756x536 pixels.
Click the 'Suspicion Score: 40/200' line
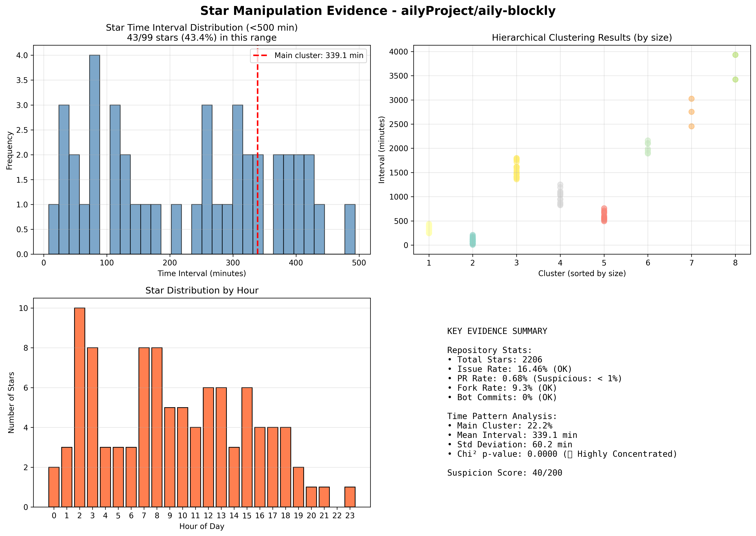[x=505, y=473]
